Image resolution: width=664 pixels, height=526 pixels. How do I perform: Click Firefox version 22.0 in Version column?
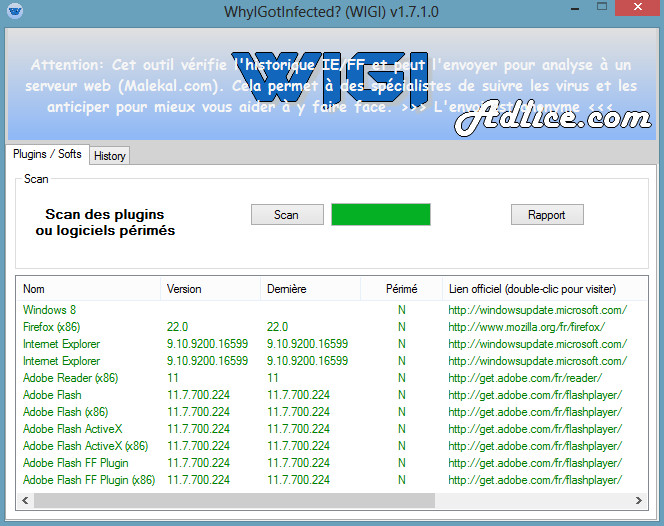(177, 327)
